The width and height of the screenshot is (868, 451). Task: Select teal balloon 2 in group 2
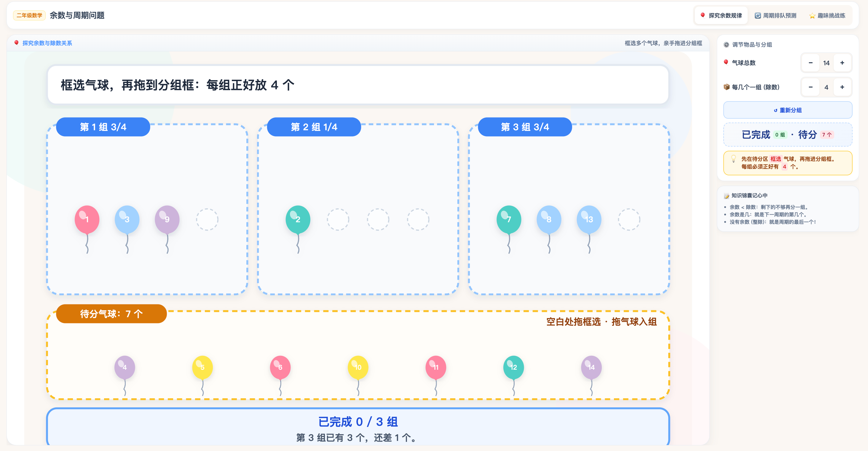pyautogui.click(x=298, y=220)
